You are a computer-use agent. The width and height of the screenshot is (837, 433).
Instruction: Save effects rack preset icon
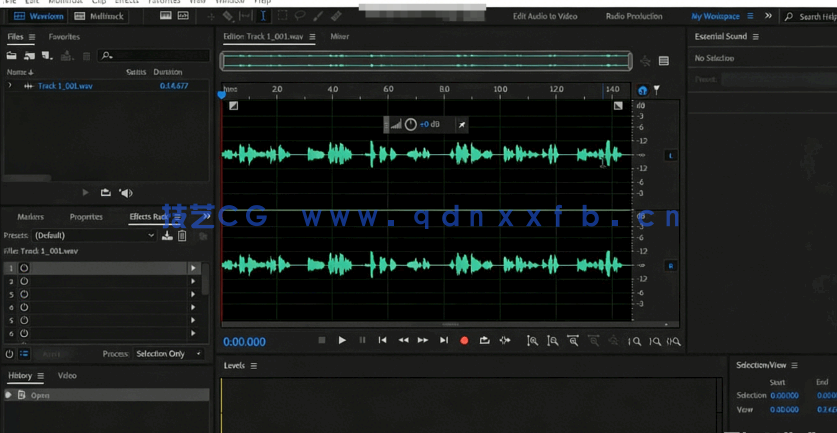click(x=167, y=236)
